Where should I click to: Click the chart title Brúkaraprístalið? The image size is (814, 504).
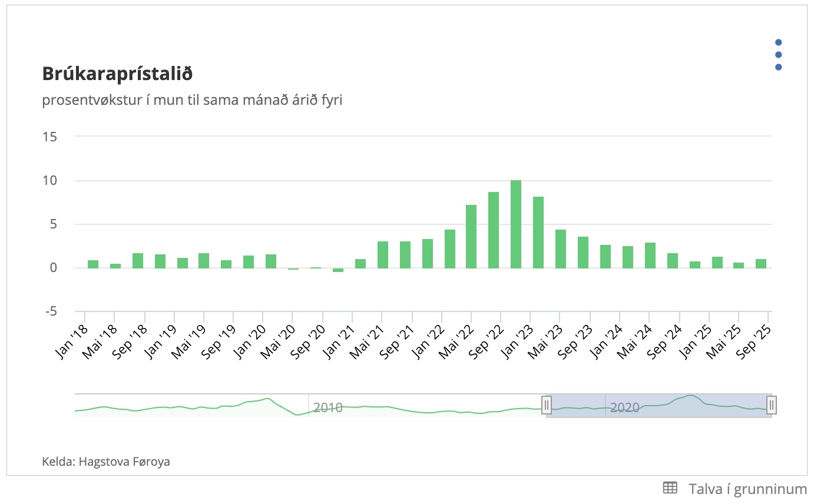click(117, 74)
